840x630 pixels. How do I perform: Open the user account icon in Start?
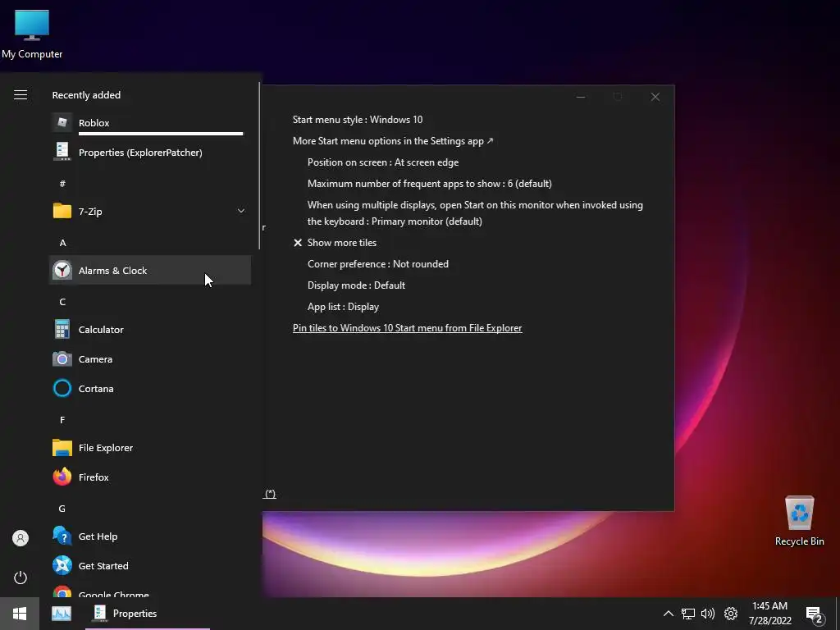point(21,538)
